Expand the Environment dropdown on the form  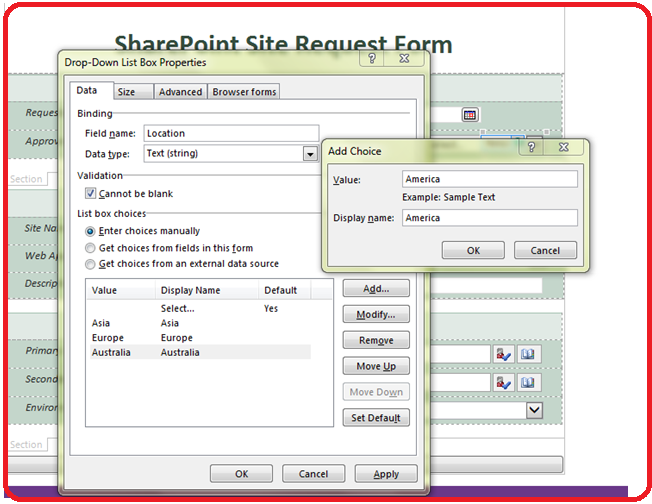coord(534,410)
